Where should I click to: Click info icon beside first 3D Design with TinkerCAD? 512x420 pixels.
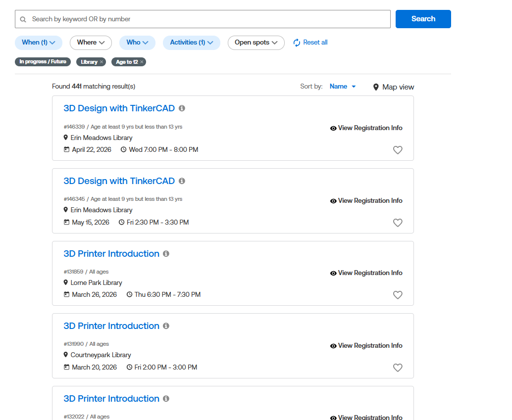click(182, 108)
